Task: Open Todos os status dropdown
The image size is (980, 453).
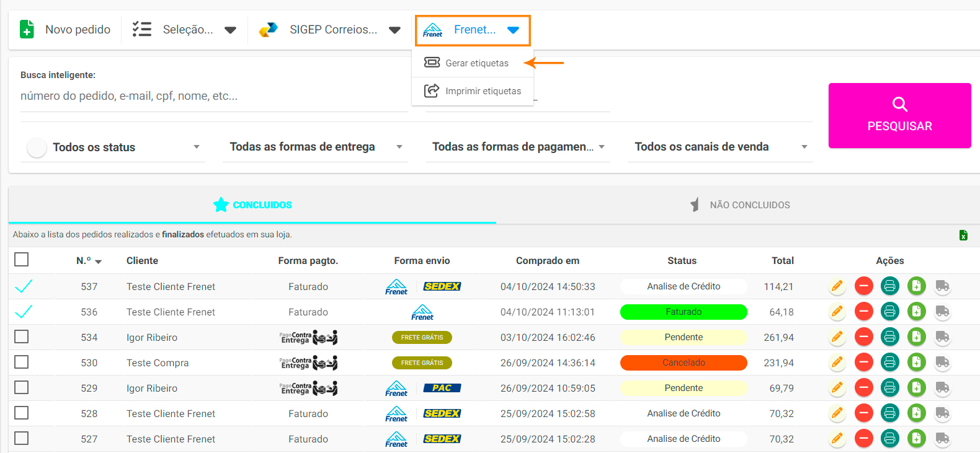Action: click(113, 147)
